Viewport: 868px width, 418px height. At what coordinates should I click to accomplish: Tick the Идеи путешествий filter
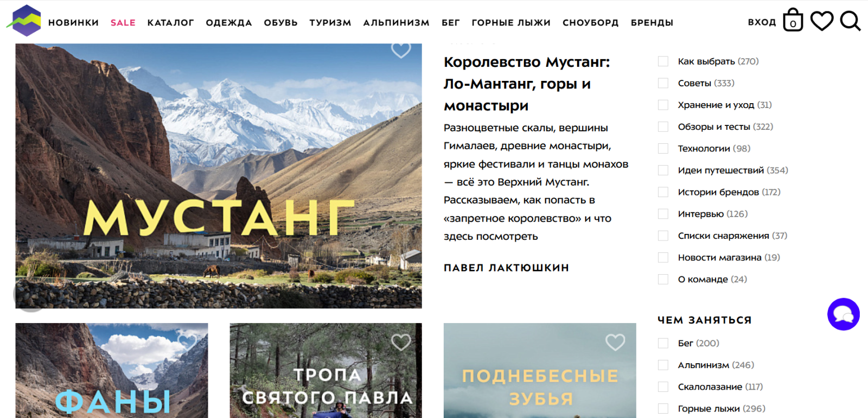pos(663,170)
